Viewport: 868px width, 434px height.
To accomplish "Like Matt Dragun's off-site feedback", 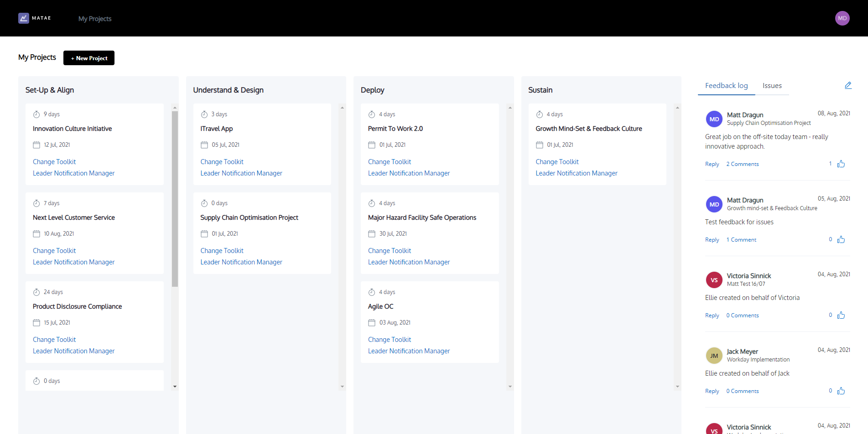I will pos(841,163).
